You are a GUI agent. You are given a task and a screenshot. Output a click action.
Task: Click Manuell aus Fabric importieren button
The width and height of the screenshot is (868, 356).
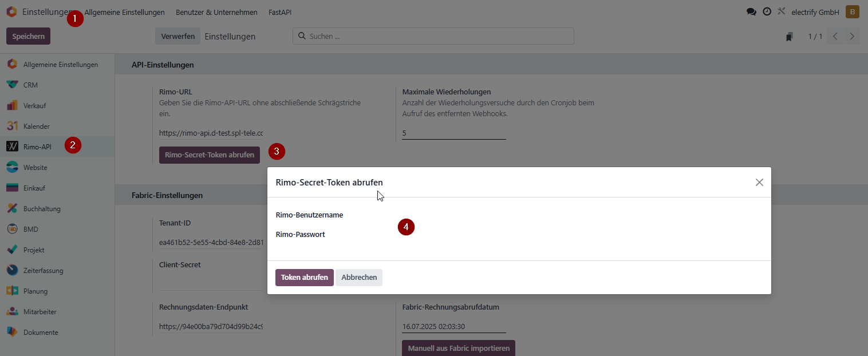pos(459,348)
